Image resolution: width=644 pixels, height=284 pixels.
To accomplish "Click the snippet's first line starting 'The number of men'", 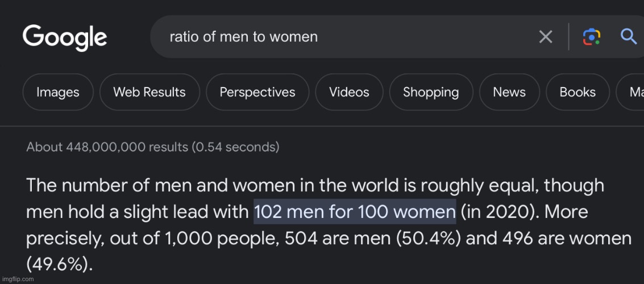I will (x=315, y=186).
